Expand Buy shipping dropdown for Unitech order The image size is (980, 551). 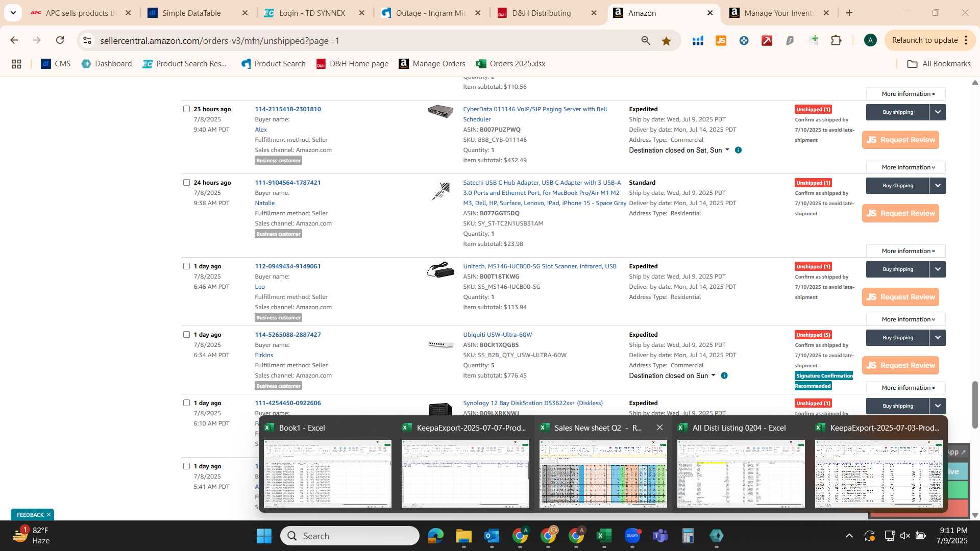[x=938, y=269]
